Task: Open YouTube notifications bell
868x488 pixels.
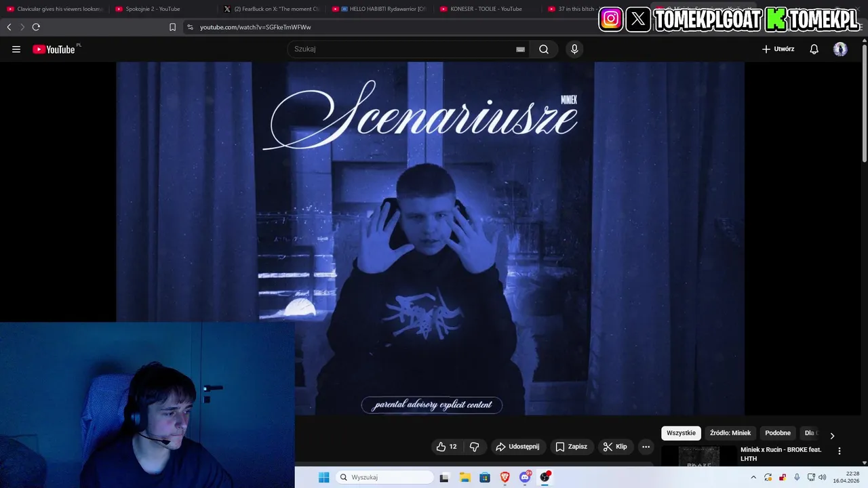Action: [814, 49]
